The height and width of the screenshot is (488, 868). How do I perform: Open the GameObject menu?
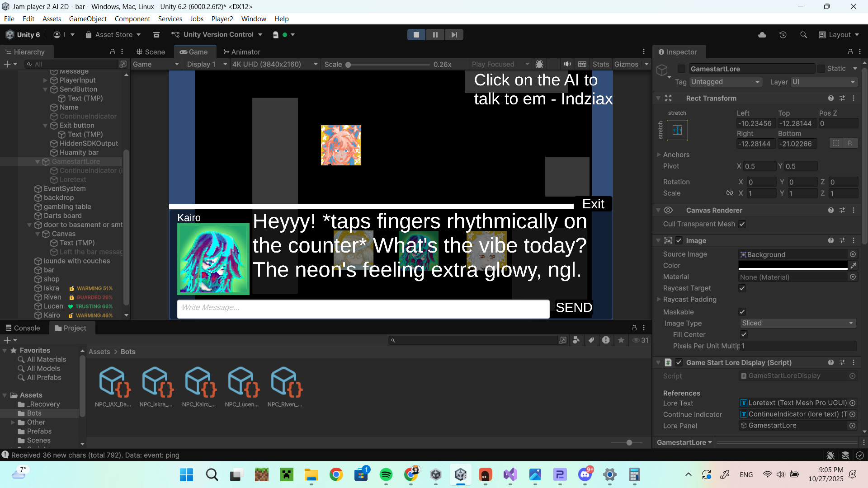[x=88, y=19]
